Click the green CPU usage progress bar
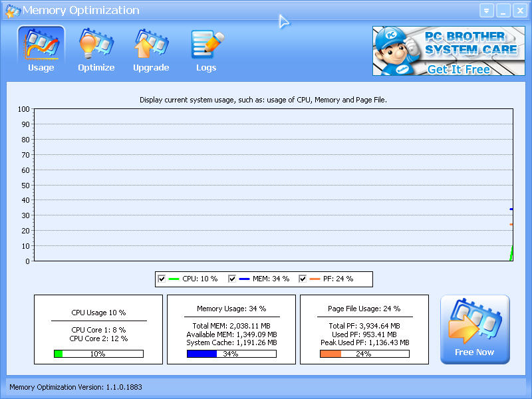The height and width of the screenshot is (399, 532). [x=98, y=354]
